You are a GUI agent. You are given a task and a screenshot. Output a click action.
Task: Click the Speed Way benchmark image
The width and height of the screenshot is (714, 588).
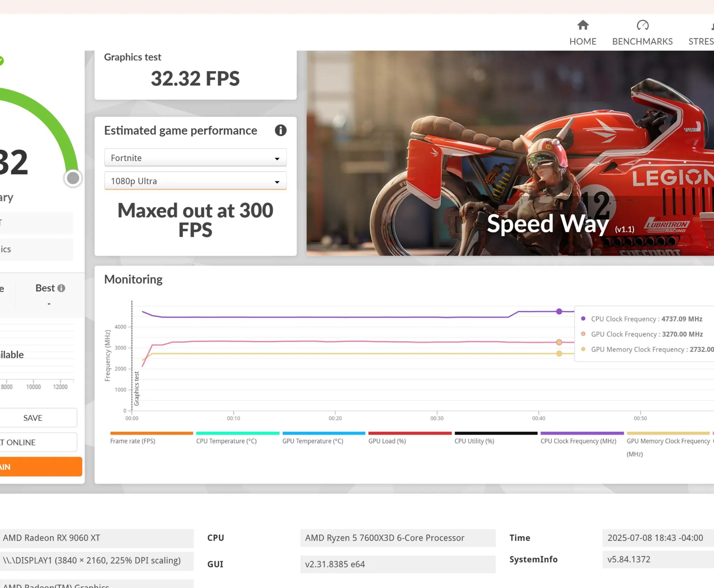pyautogui.click(x=510, y=153)
